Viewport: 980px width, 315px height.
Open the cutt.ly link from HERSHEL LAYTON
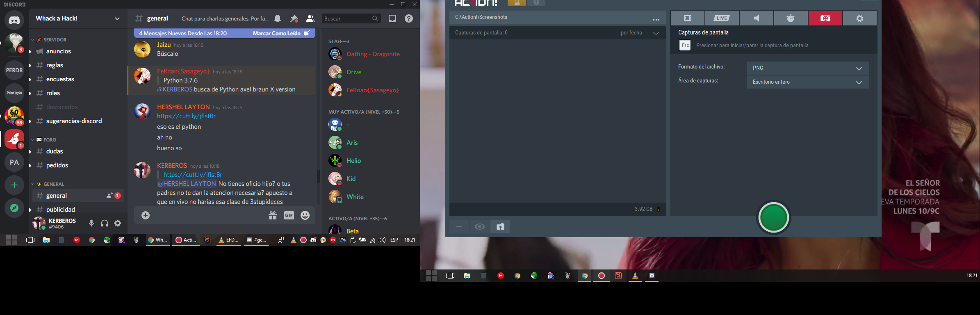pos(186,116)
